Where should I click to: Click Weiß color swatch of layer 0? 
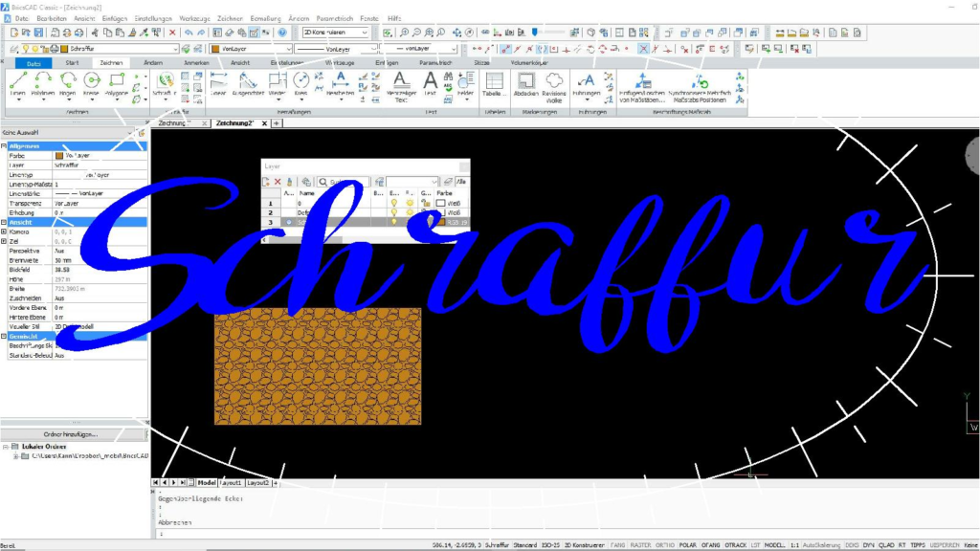click(x=440, y=203)
